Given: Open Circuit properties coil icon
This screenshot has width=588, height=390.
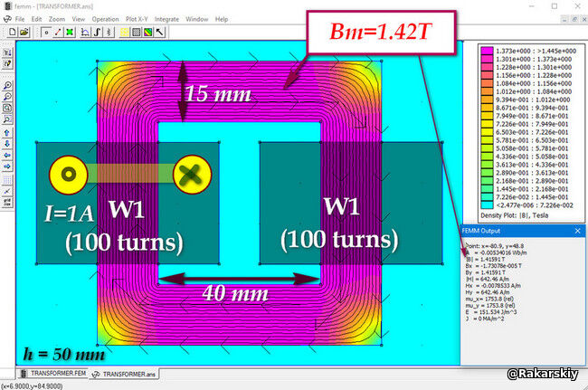Looking at the screenshot, I should tap(109, 33).
